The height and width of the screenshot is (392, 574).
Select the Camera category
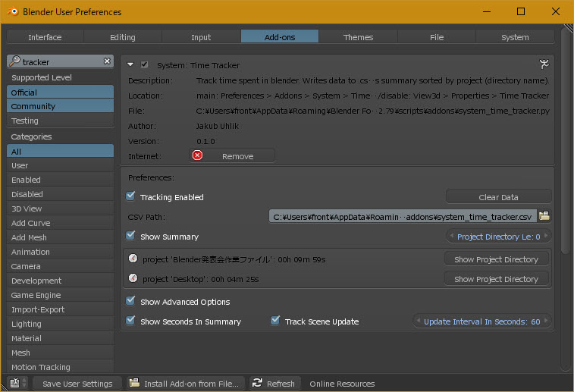pyautogui.click(x=61, y=266)
